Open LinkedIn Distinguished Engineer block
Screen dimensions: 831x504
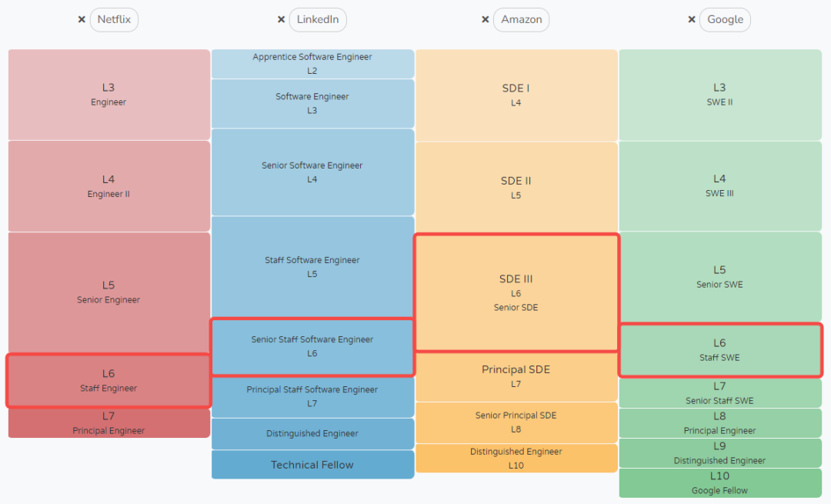[312, 433]
